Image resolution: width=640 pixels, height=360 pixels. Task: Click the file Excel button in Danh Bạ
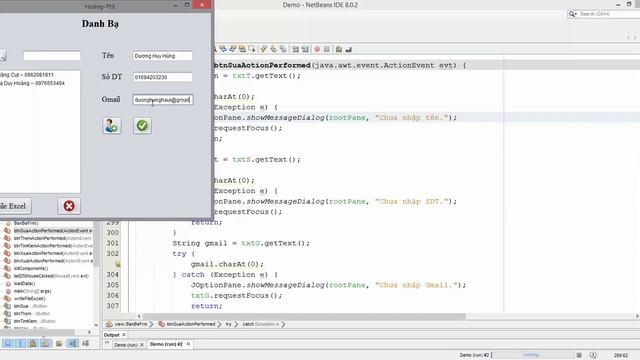tap(14, 206)
